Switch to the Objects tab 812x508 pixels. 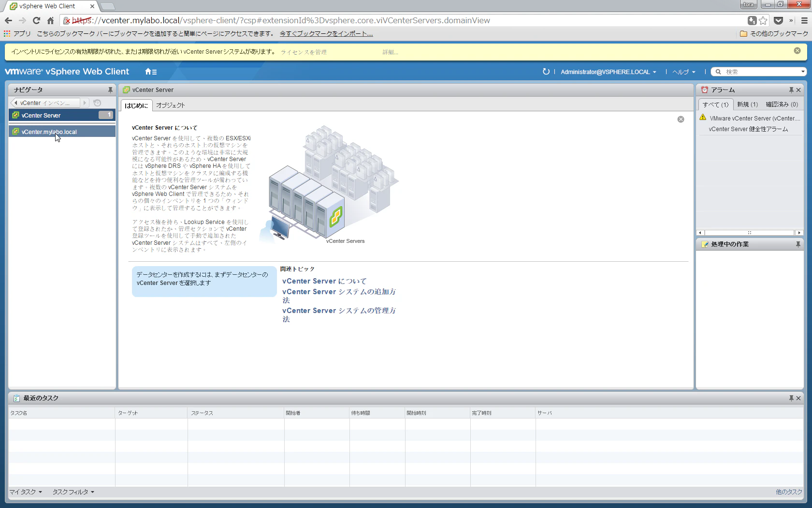pyautogui.click(x=171, y=105)
